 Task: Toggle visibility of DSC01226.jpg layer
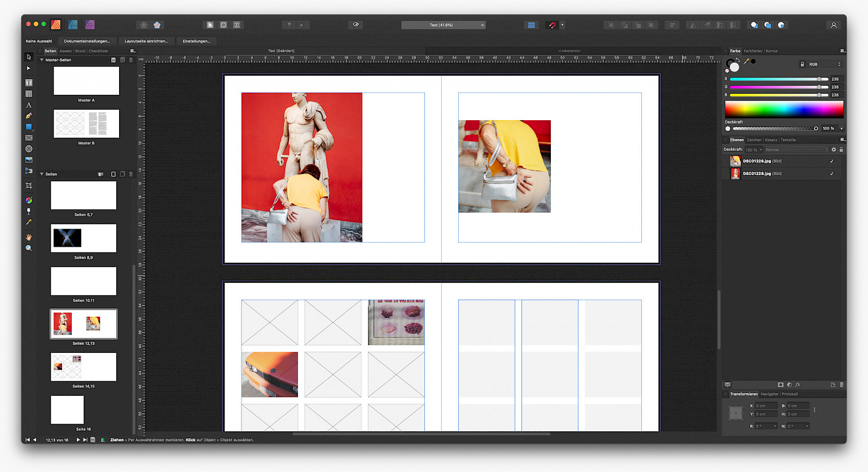coord(831,161)
